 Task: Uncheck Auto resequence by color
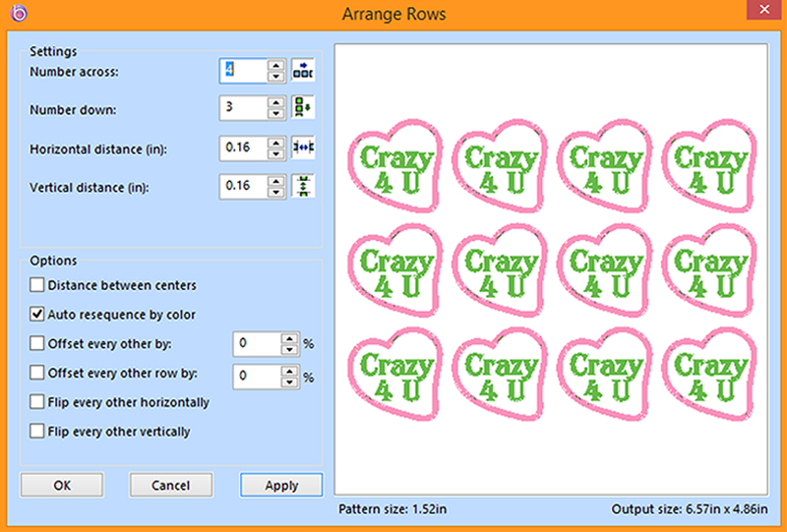point(37,315)
